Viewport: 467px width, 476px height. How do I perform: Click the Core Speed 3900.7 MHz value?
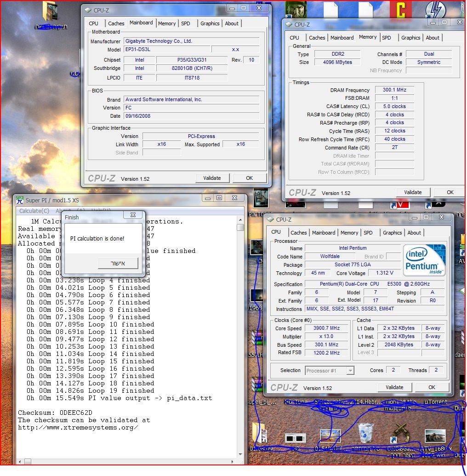pos(326,328)
